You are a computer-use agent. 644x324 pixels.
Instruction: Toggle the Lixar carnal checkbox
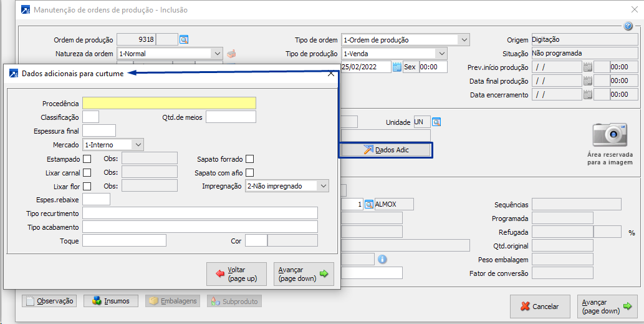(x=87, y=173)
